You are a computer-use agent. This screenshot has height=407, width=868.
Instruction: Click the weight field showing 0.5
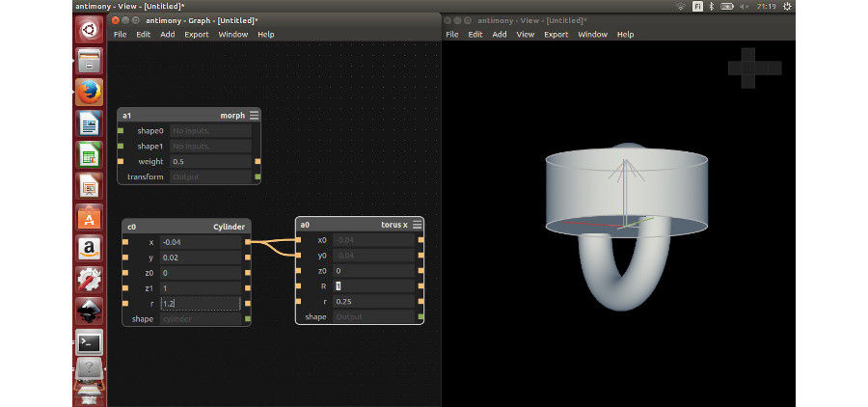210,162
